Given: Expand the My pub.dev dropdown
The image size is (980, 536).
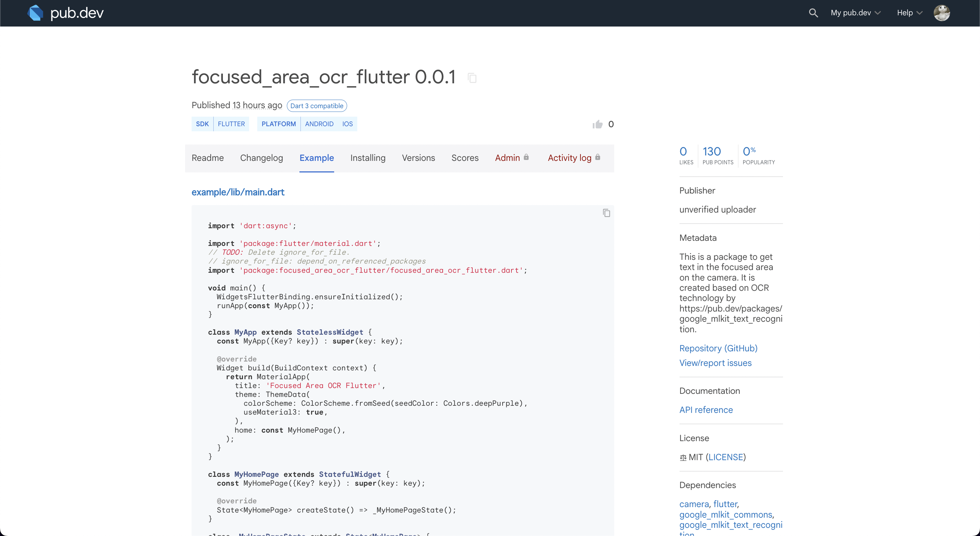Looking at the screenshot, I should tap(855, 13).
